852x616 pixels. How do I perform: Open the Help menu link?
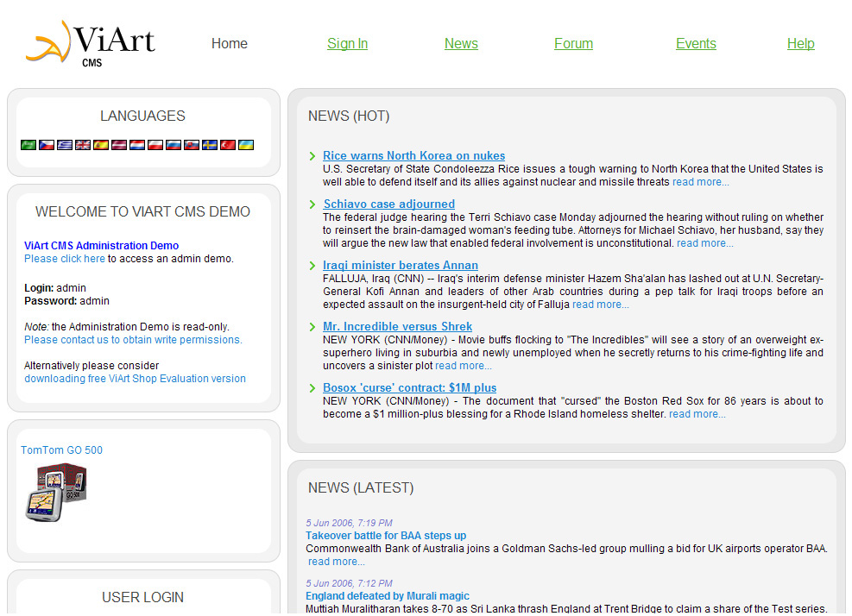pyautogui.click(x=800, y=43)
